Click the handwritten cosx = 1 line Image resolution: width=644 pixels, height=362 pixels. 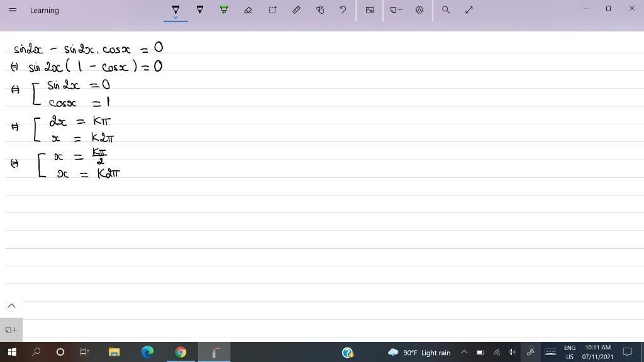coord(79,102)
